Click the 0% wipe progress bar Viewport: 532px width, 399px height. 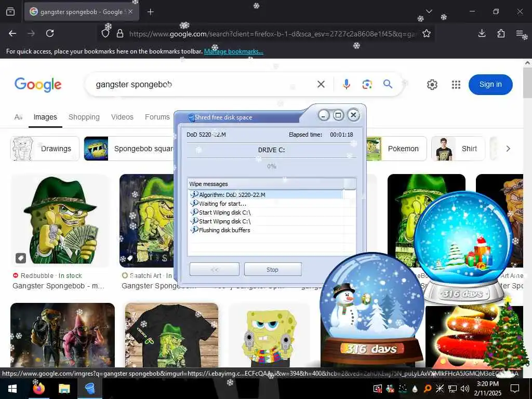click(x=271, y=166)
